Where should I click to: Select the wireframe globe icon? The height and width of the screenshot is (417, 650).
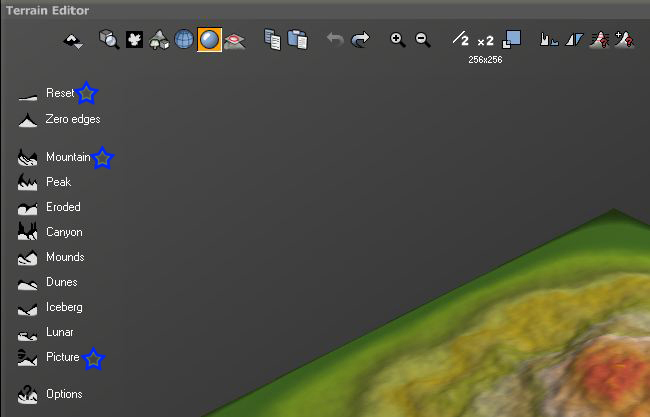184,40
